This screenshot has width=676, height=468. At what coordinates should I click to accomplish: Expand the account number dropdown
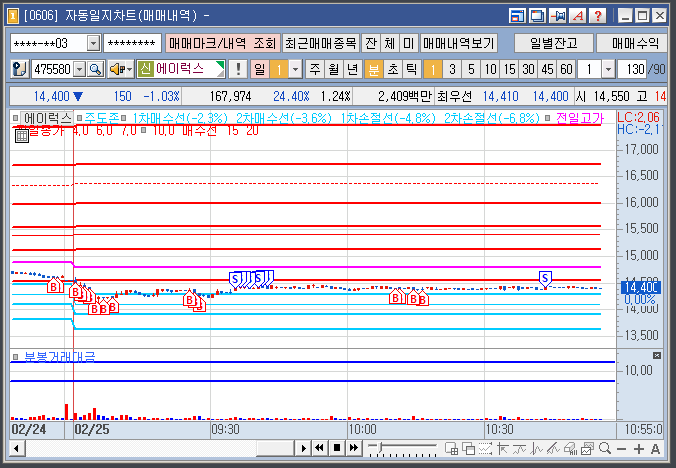pos(93,43)
